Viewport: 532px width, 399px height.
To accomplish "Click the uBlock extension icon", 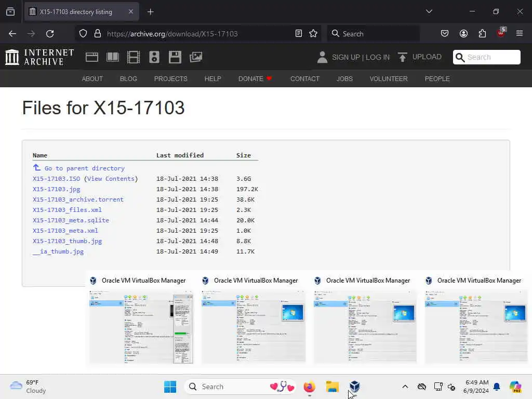I will [x=501, y=33].
